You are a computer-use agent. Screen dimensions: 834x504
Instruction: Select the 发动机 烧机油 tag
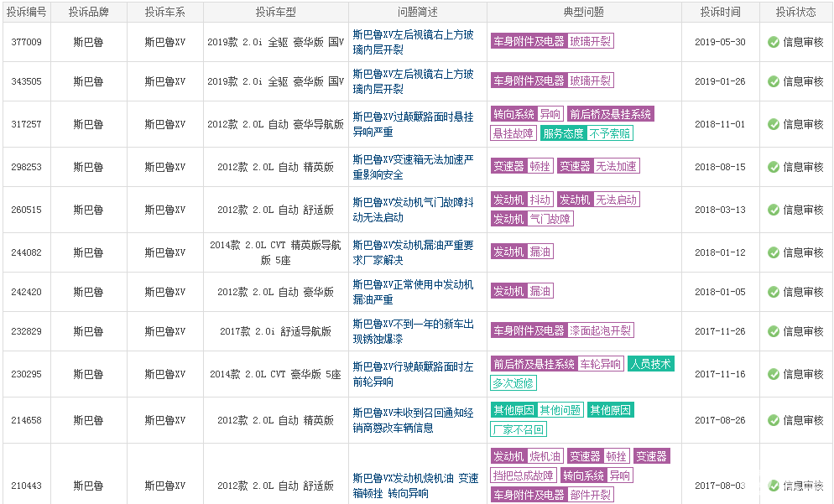tap(527, 456)
